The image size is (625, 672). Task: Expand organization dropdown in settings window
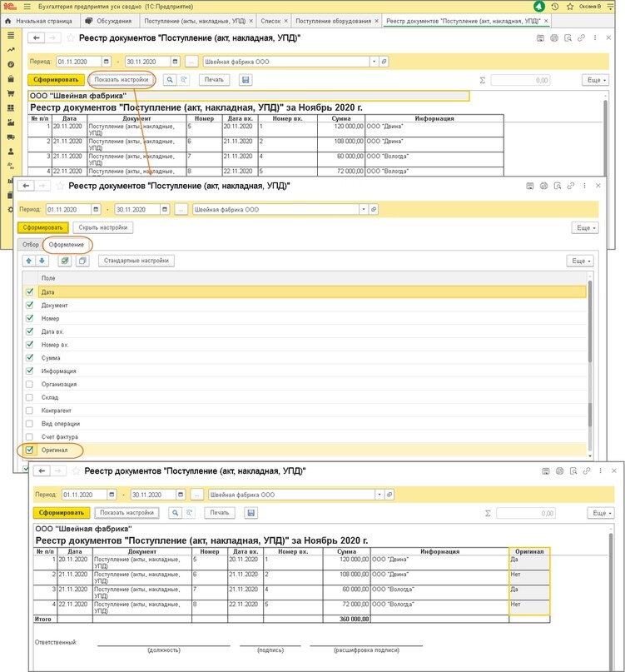point(364,210)
